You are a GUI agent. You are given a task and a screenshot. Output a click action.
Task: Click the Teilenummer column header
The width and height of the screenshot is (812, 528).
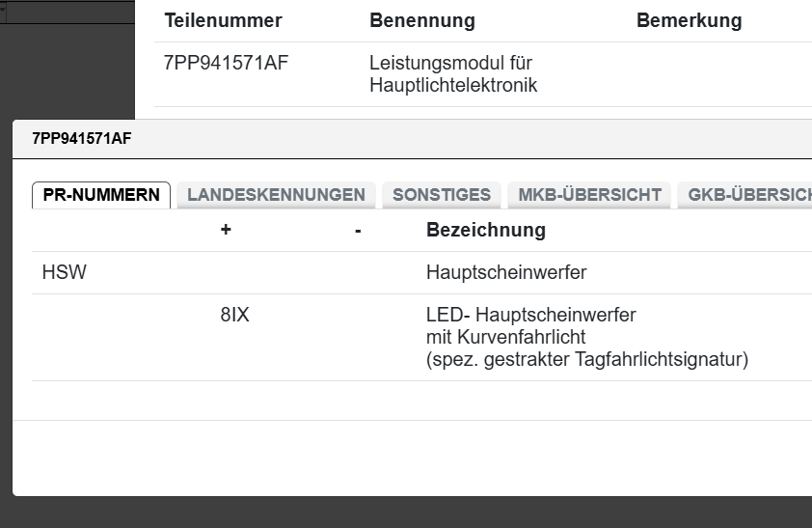(x=223, y=21)
